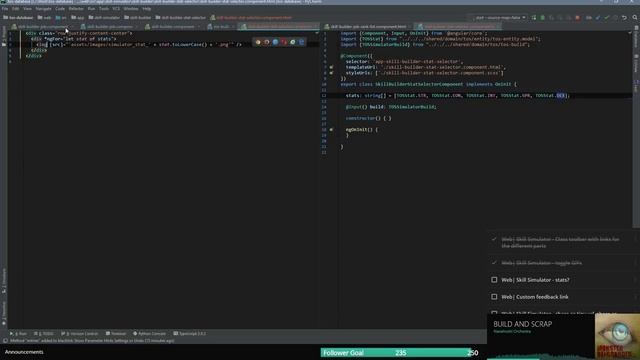Click the 'skill-simulator' breadcrumb folder
Viewport: 640px width, 360px height.
[104, 18]
